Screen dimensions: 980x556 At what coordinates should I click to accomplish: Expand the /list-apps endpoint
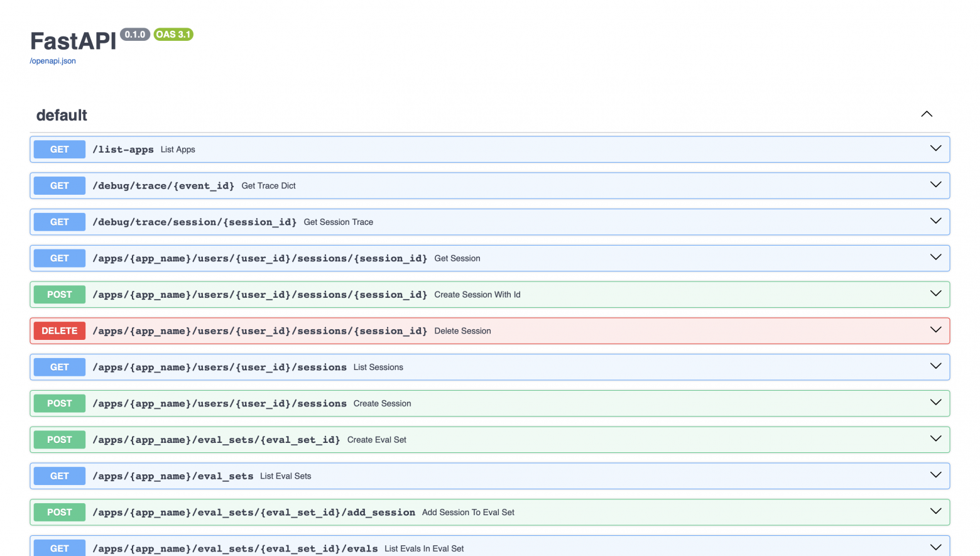click(935, 149)
